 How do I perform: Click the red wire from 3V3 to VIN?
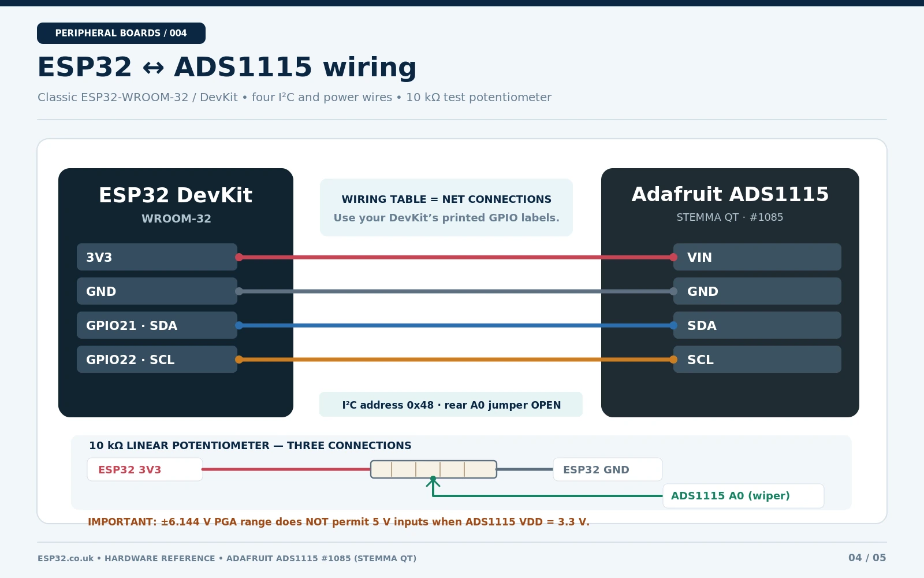(456, 257)
